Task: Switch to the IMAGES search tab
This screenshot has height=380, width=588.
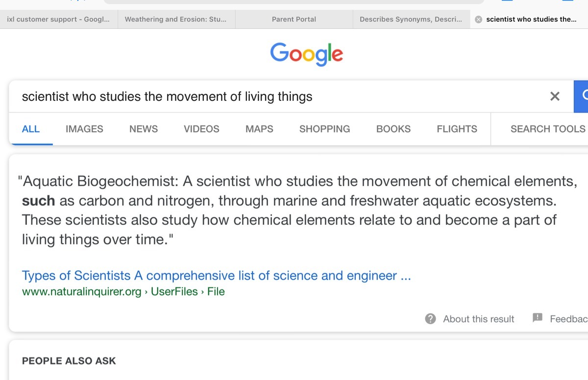Action: click(84, 129)
